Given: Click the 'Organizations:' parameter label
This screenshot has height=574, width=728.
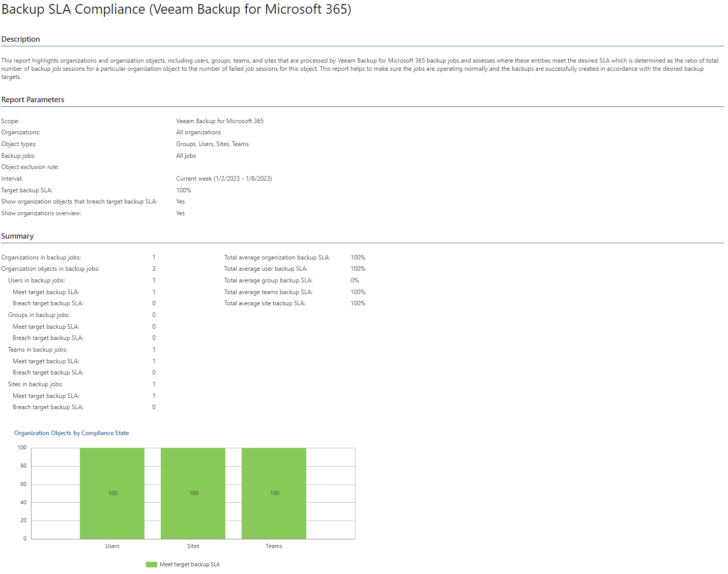Looking at the screenshot, I should tap(20, 132).
